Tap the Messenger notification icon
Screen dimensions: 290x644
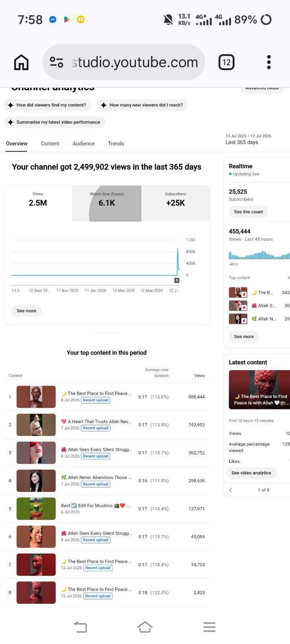[53, 19]
